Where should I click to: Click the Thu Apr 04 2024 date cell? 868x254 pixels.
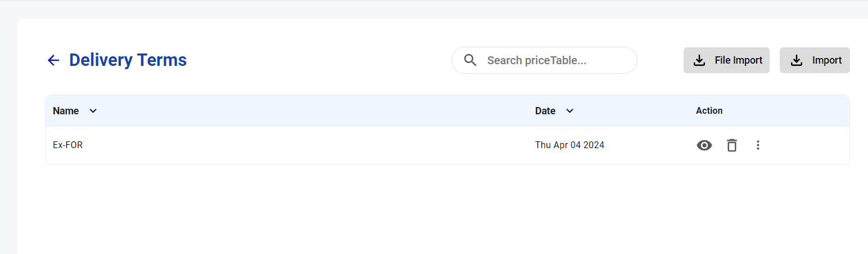(x=569, y=145)
